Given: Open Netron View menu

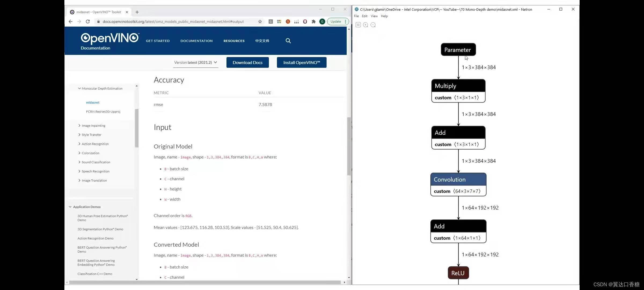Looking at the screenshot, I should pyautogui.click(x=374, y=16).
